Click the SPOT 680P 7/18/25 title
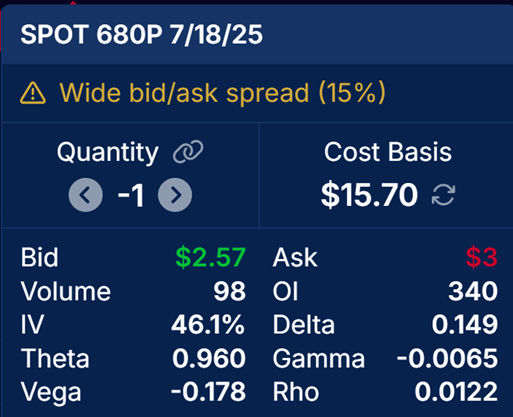Viewport: 513px width, 417px height. [x=142, y=34]
